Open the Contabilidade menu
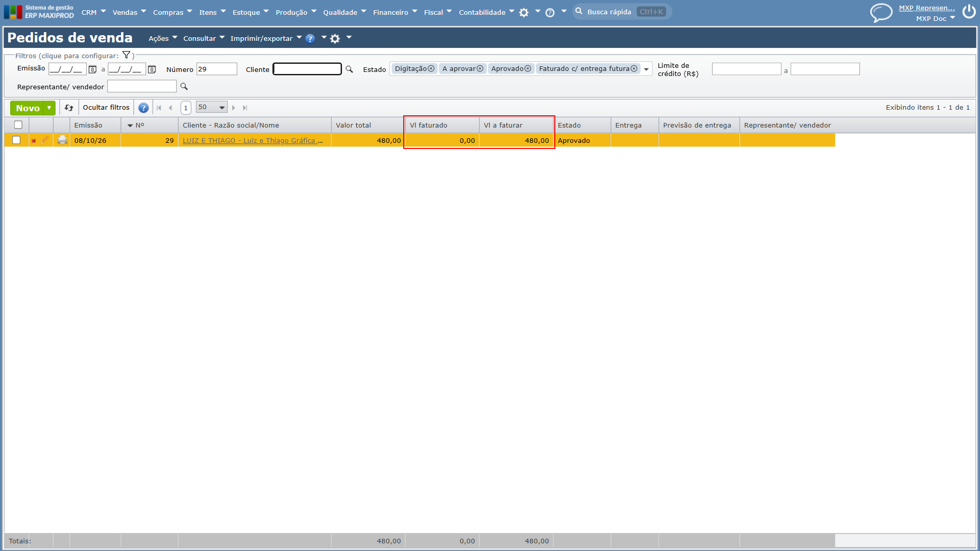This screenshot has width=980, height=551. click(486, 12)
